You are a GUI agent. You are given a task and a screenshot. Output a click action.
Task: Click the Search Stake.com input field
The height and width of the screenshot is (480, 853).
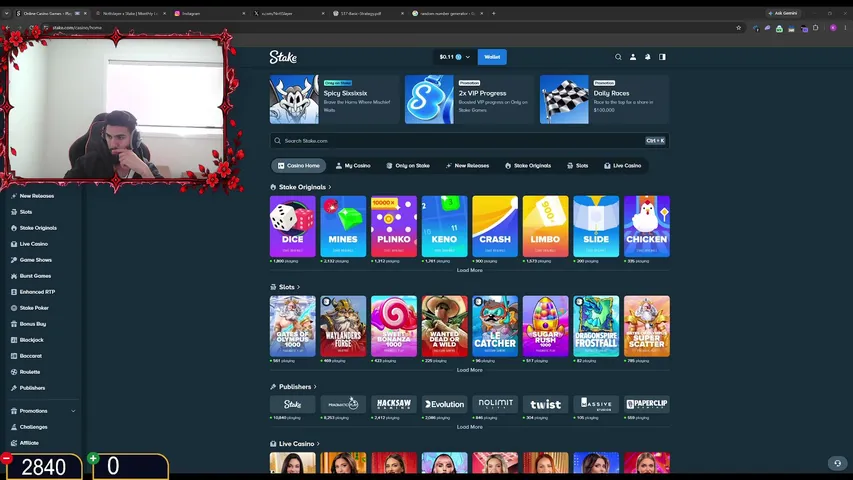click(x=469, y=140)
